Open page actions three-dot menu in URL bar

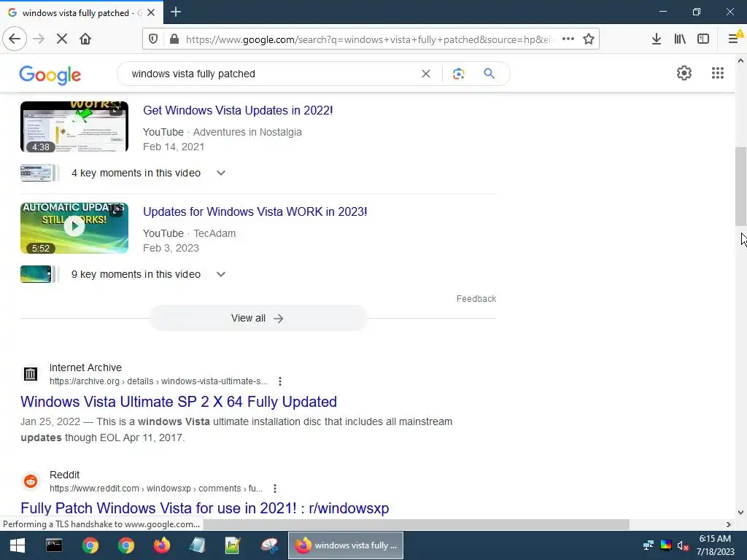[568, 39]
